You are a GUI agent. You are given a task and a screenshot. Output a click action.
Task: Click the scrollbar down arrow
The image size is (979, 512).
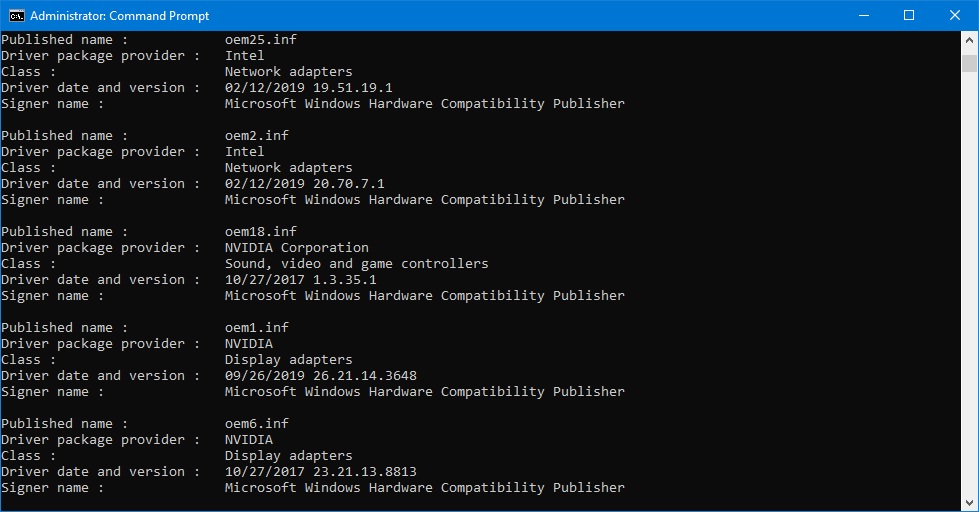969,503
